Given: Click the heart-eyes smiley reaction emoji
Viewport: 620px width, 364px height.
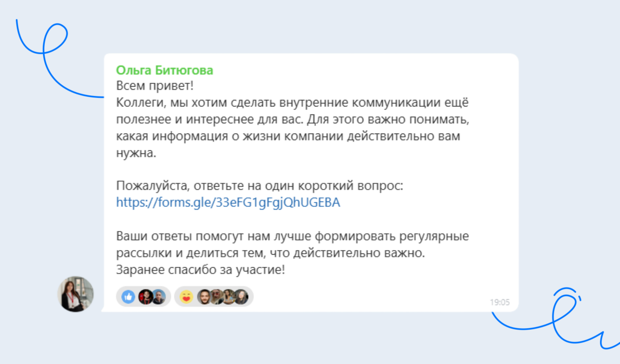Looking at the screenshot, I should coord(186,297).
